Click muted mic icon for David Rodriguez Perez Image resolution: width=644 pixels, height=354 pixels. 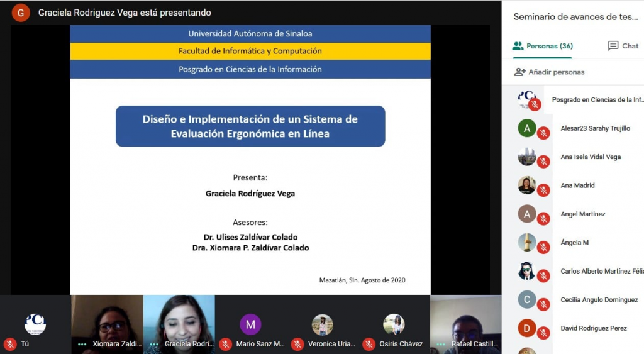543,333
